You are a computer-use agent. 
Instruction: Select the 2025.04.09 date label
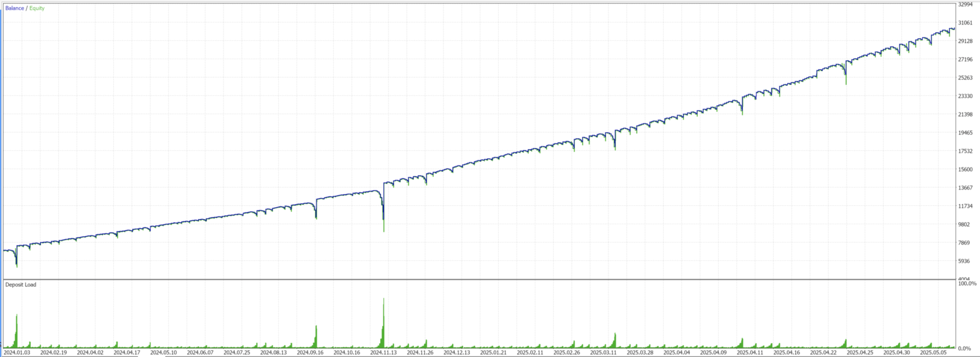click(x=714, y=352)
